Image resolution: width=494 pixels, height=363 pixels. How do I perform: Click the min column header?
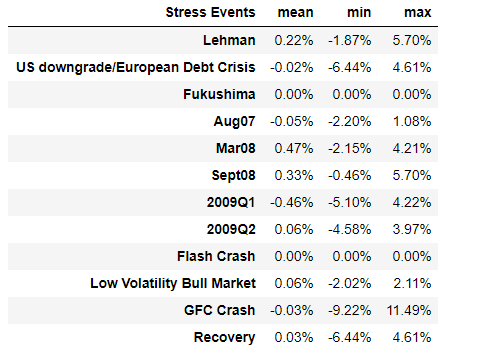pos(359,13)
